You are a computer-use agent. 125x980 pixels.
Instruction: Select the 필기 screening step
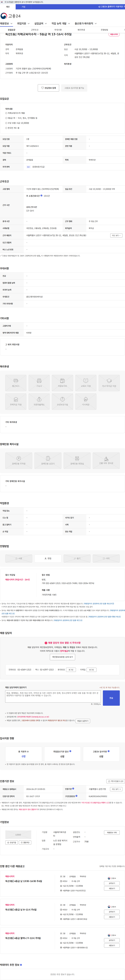pos(77,558)
